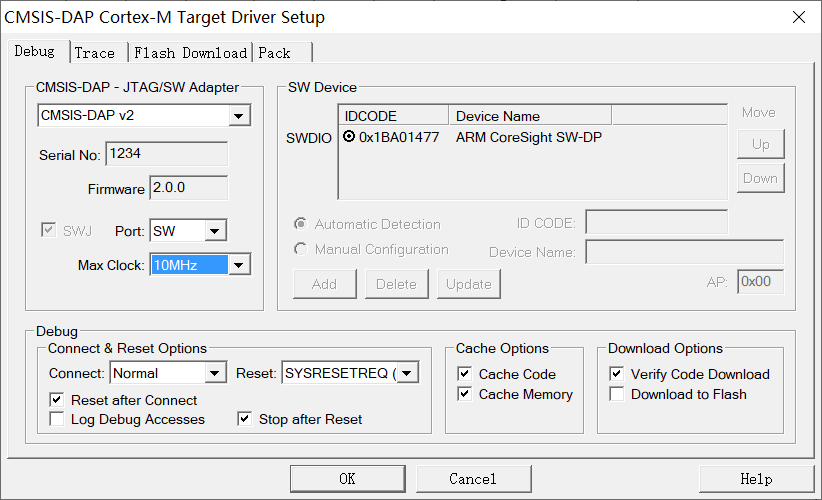Image resolution: width=822 pixels, height=500 pixels.
Task: Click the Device Name column header
Action: point(530,116)
